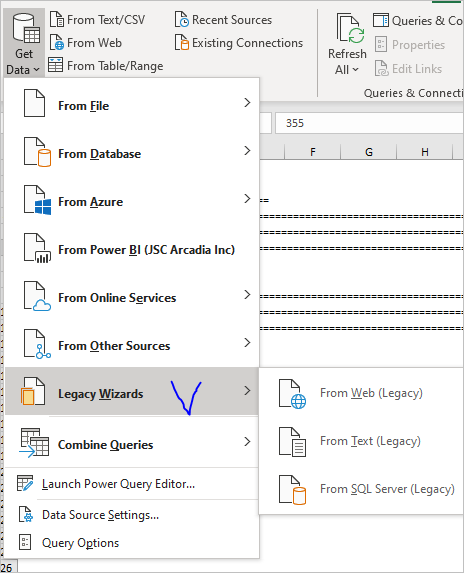The width and height of the screenshot is (464, 573).
Task: Choose From Web (Legacy) option
Action: [362, 394]
